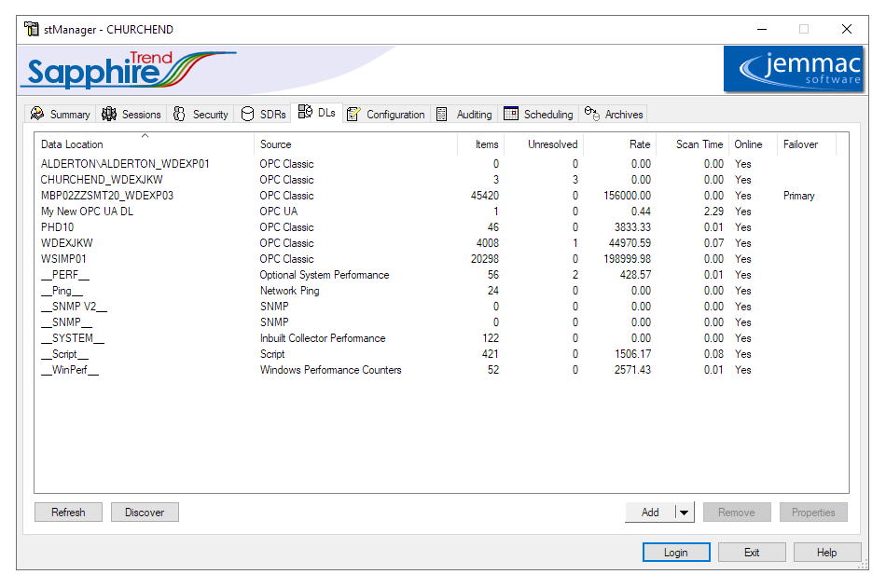
Task: Click the Properties button
Action: [813, 513]
